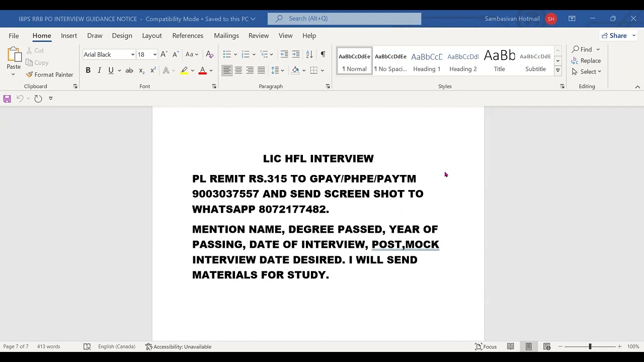Expand the Styles gallery
This screenshot has height=362, width=644.
click(x=557, y=71)
